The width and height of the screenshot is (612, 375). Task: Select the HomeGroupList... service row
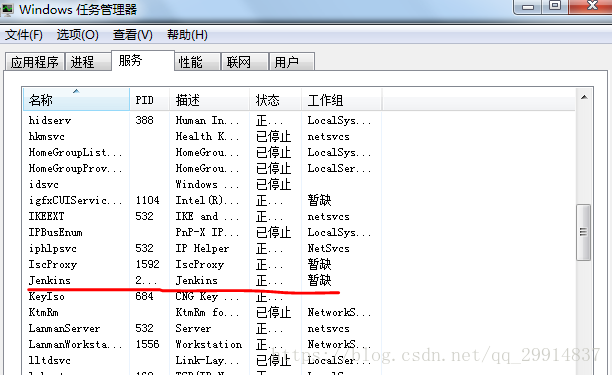coord(299,152)
